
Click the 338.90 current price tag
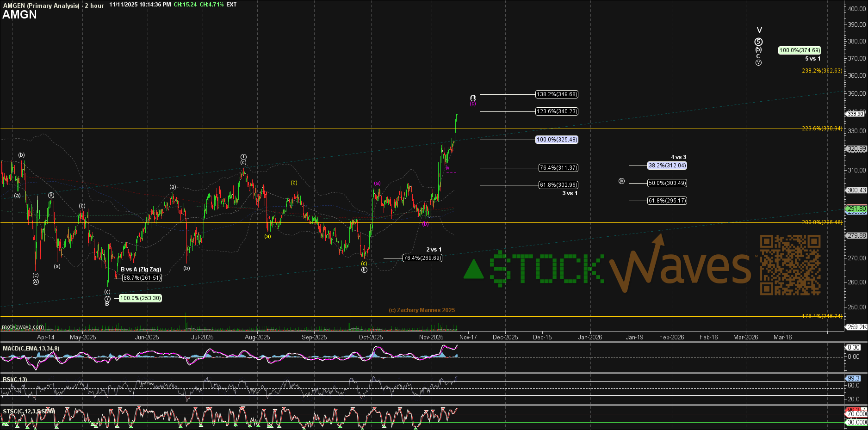click(856, 114)
